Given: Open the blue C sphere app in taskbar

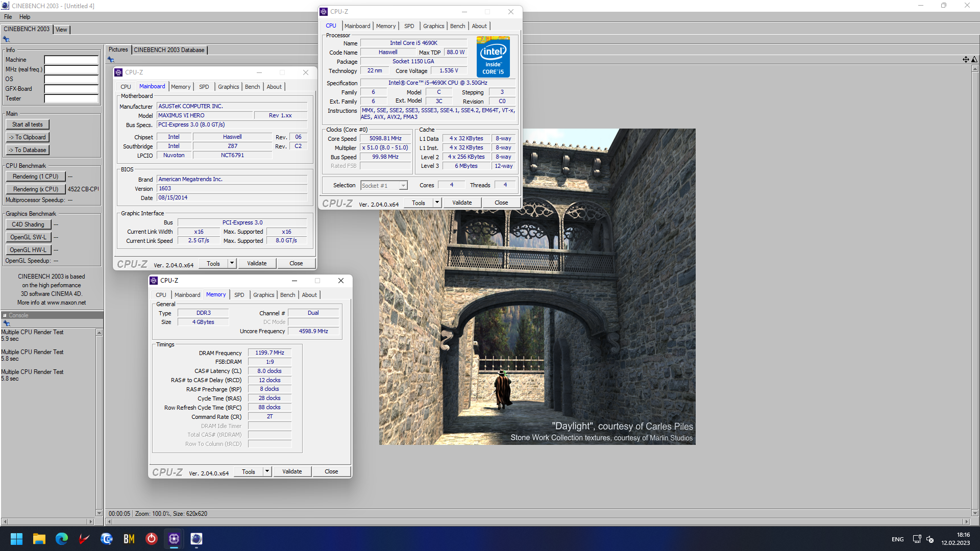Looking at the screenshot, I should (x=107, y=539).
